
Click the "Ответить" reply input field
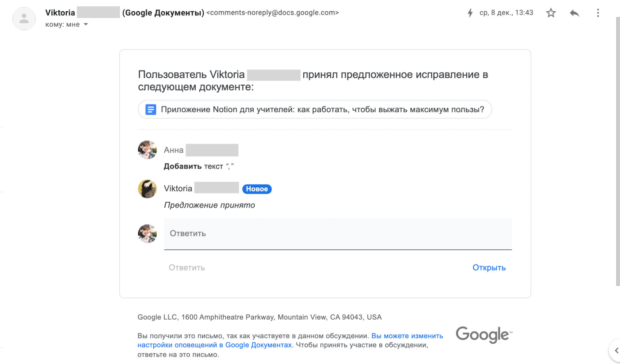point(337,234)
